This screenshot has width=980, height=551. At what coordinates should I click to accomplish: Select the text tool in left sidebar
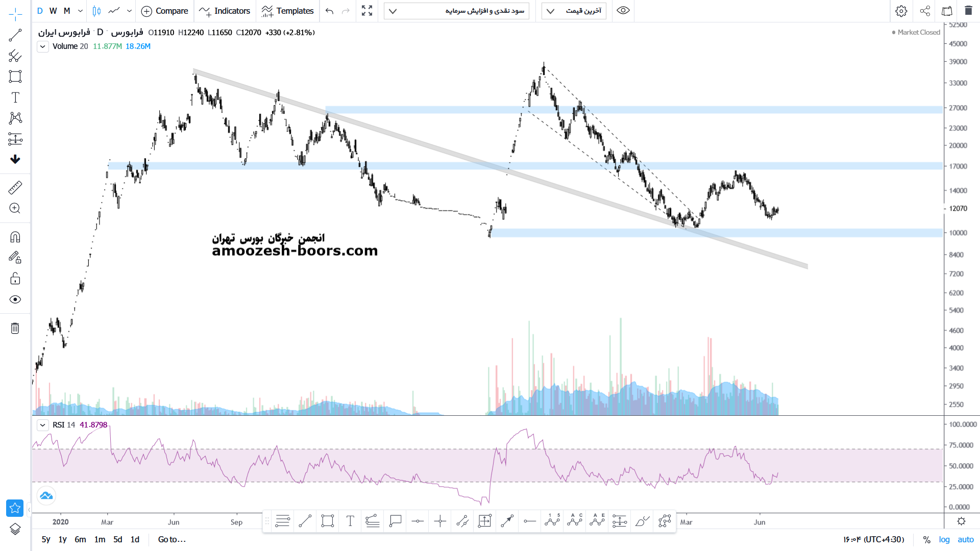[15, 97]
